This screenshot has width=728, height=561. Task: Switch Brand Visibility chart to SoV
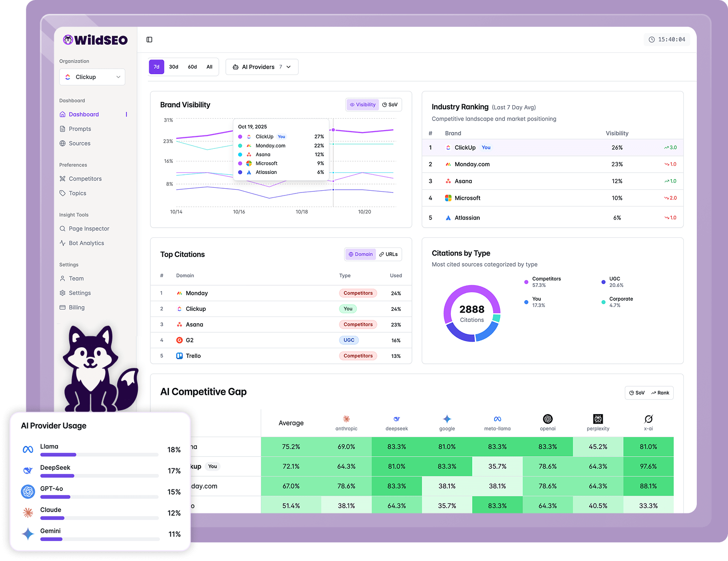(x=390, y=105)
